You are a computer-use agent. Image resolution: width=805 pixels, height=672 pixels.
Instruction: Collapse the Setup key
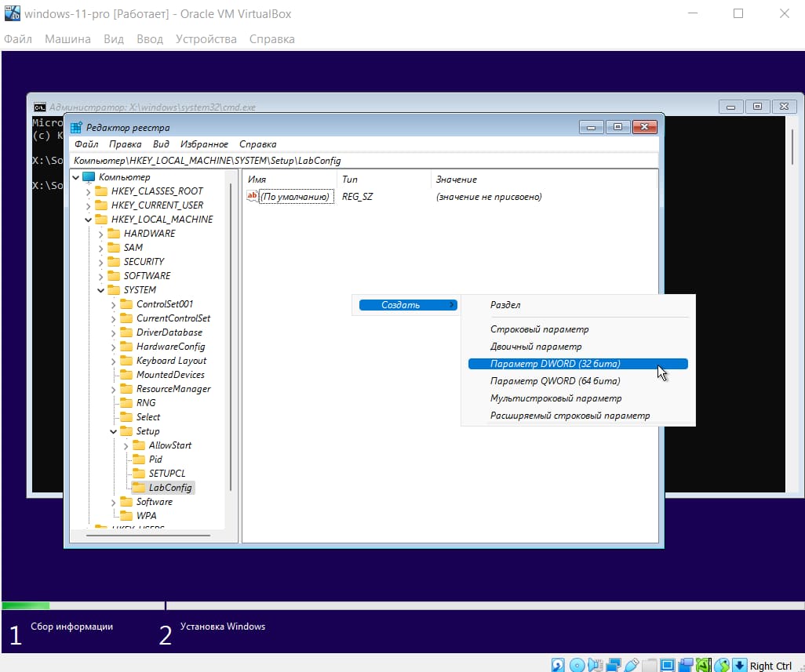click(114, 431)
